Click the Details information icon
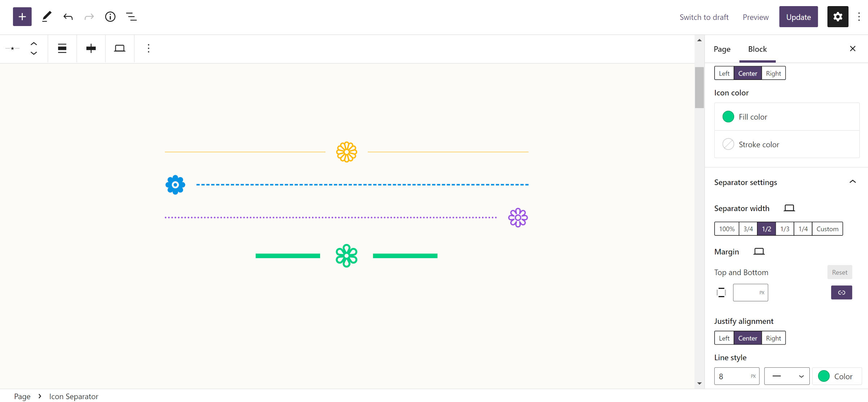 110,17
